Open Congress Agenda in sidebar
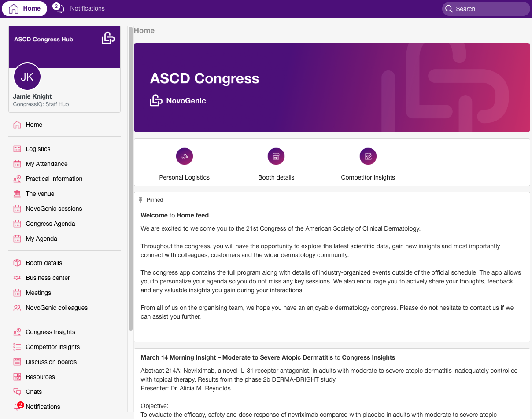 (50, 224)
